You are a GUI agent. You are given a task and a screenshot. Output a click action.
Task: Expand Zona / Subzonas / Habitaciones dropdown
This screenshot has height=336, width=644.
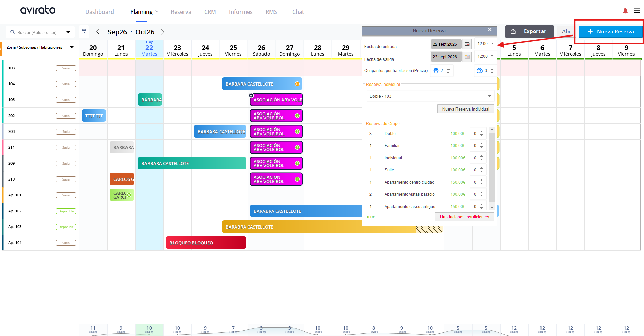[x=72, y=47]
